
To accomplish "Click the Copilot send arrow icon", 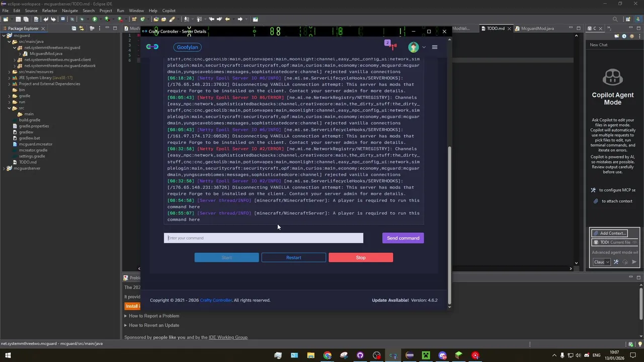I will click(x=634, y=262).
